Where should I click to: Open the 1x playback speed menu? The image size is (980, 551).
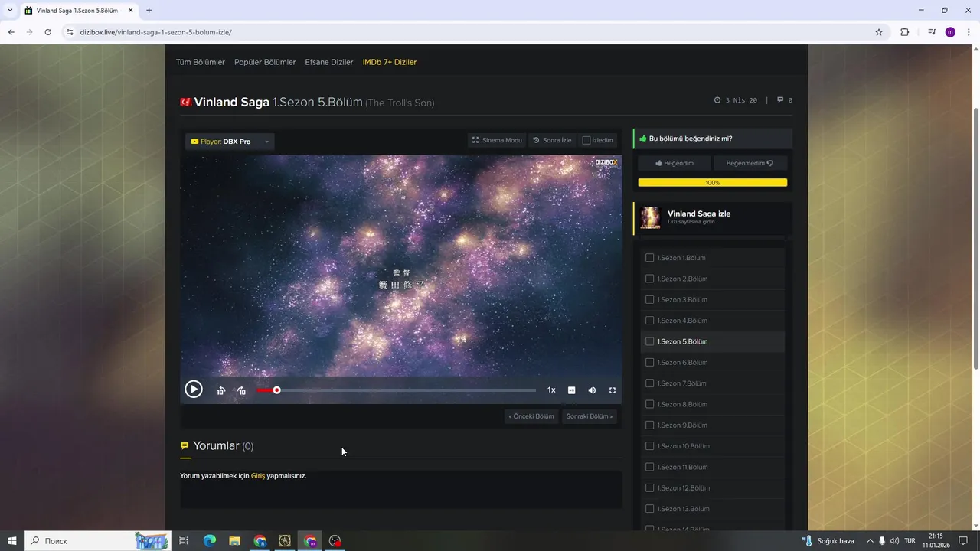[x=551, y=390]
